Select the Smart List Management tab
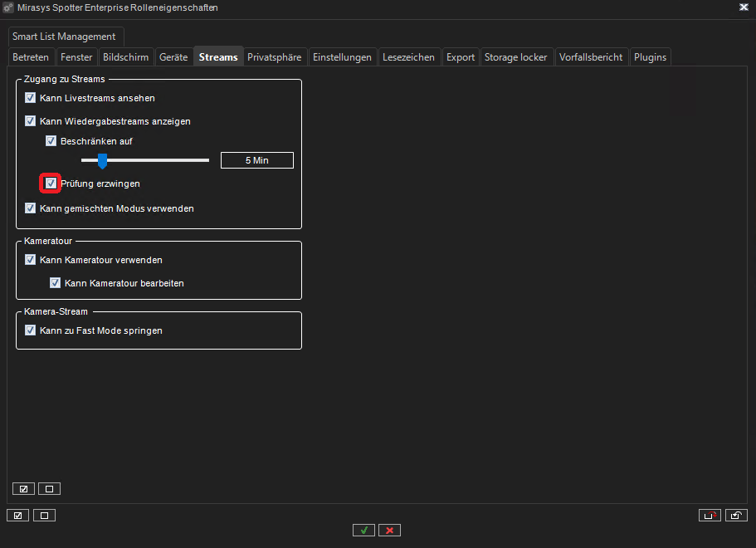The image size is (756, 548). click(66, 37)
